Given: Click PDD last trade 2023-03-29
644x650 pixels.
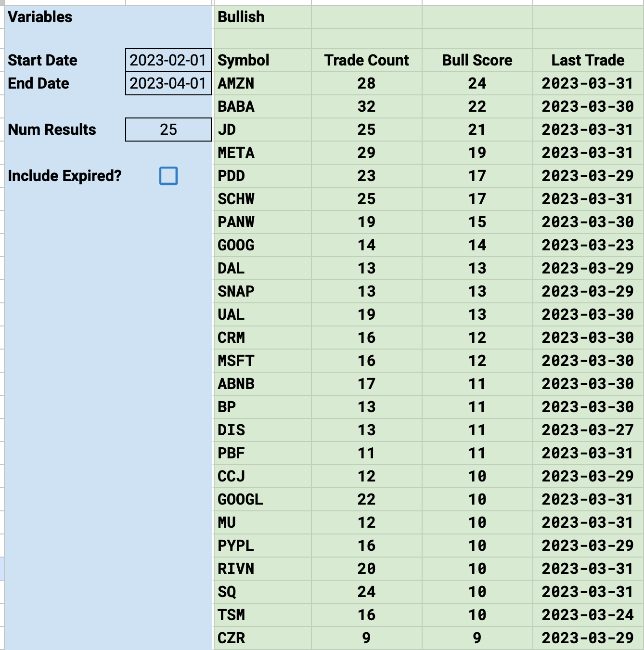Looking at the screenshot, I should [x=588, y=176].
